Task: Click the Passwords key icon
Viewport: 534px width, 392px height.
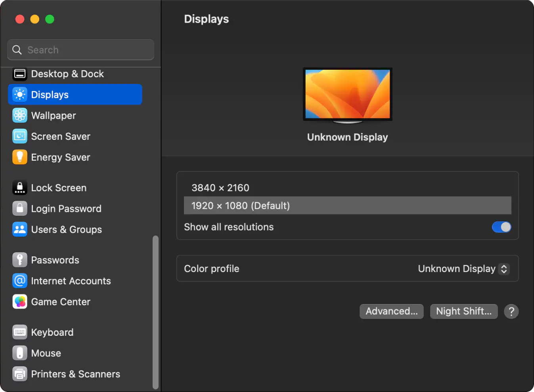Action: pyautogui.click(x=20, y=260)
